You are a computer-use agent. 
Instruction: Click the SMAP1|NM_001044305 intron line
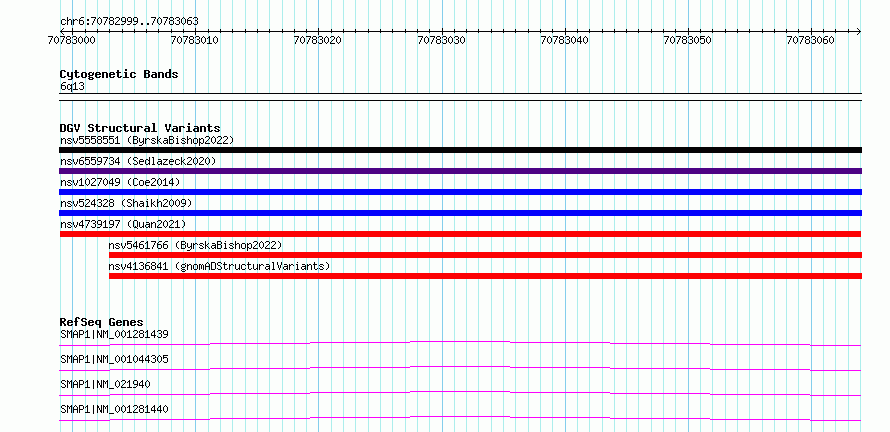coord(460,368)
